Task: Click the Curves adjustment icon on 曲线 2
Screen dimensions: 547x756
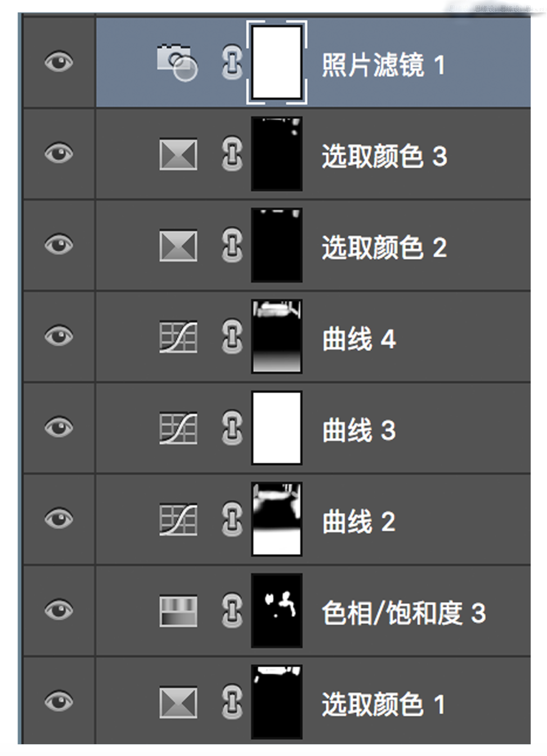Action: click(x=178, y=520)
